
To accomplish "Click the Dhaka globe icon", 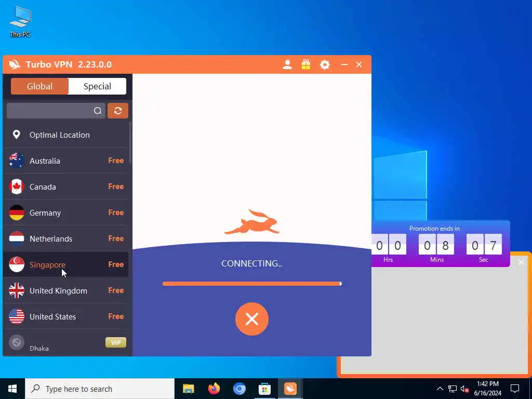I will tap(16, 343).
